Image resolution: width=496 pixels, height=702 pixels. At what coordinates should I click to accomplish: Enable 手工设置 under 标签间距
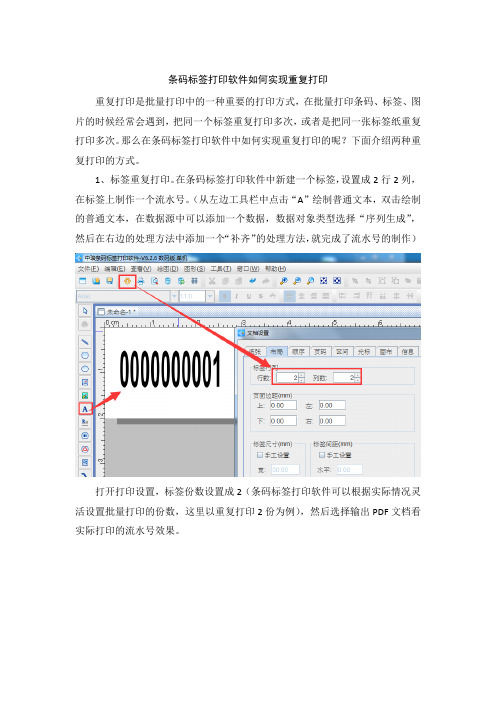tap(335, 455)
